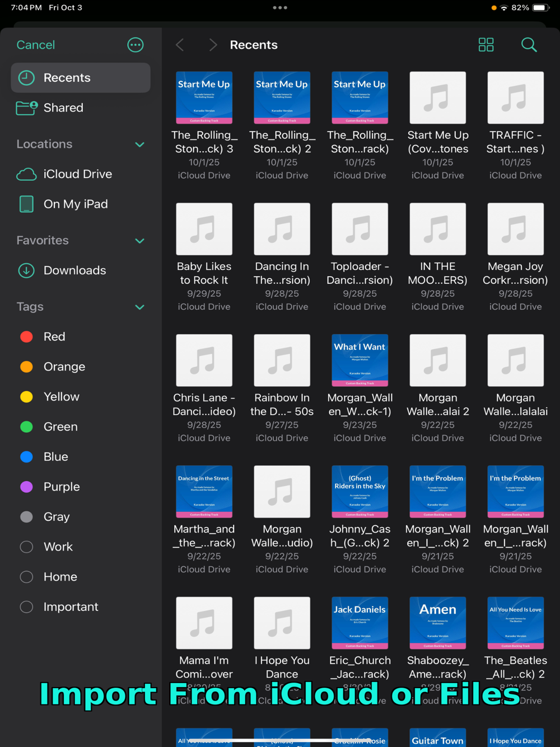Select Morgan_Wallen_W...ck-1) What I Want file
The image size is (560, 747).
click(360, 389)
